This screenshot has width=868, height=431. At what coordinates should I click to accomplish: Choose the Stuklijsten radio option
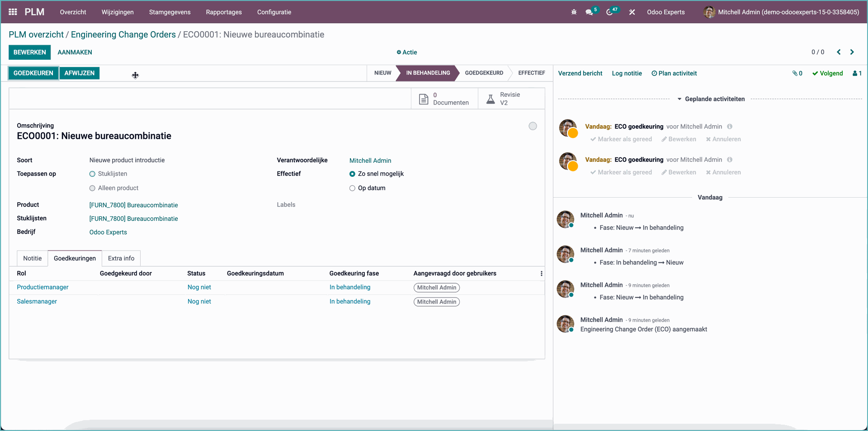point(92,174)
